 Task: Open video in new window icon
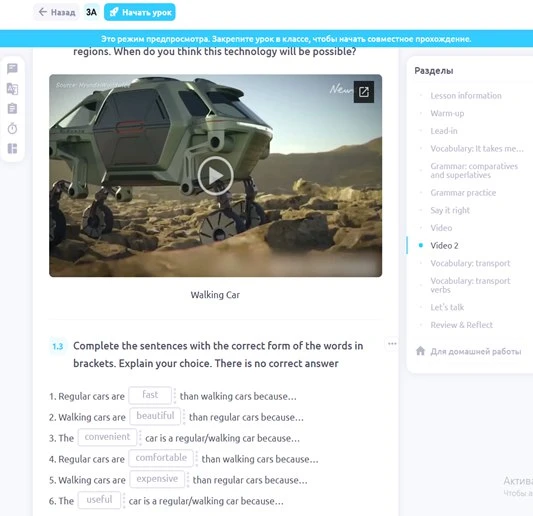coord(363,92)
